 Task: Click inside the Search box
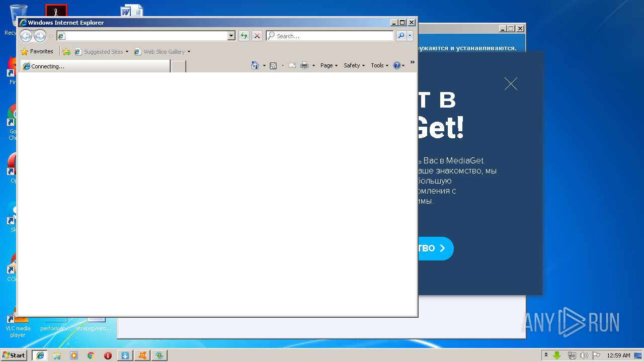[x=330, y=36]
